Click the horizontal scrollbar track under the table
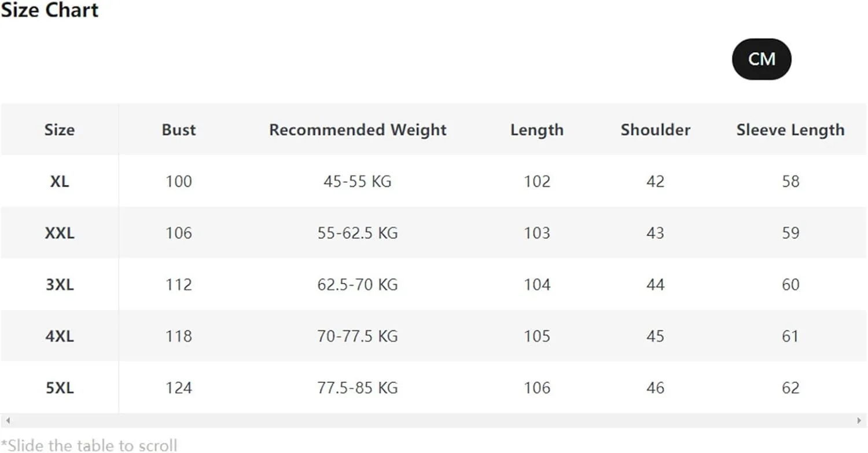Screen dimensions: 868x453 coord(434,421)
